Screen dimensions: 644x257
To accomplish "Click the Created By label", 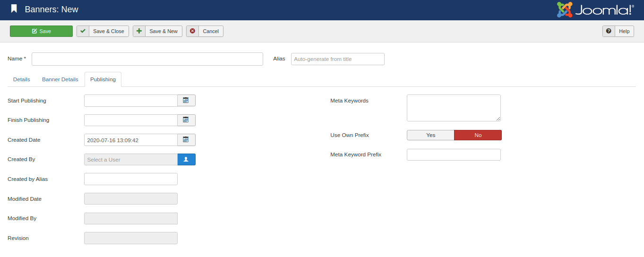I will [21, 159].
